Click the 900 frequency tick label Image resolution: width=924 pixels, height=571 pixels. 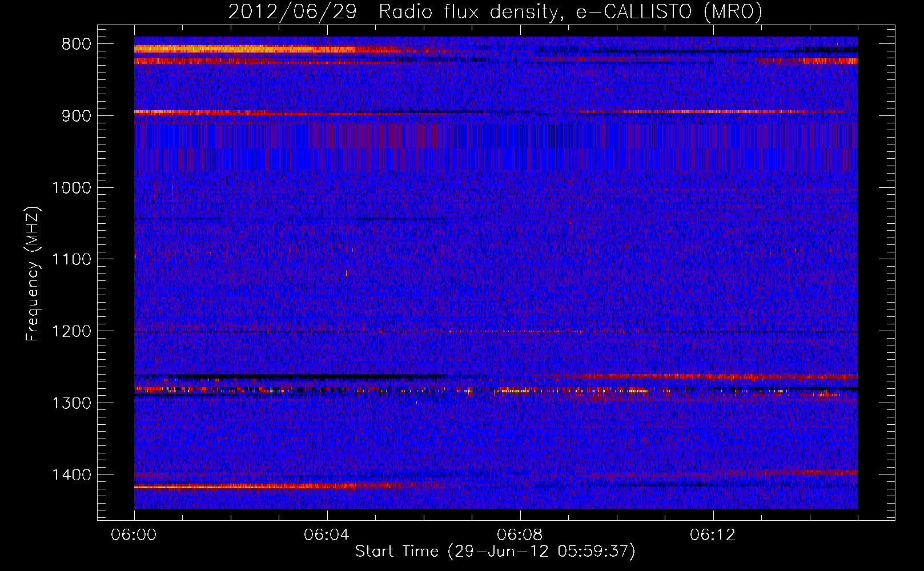77,116
